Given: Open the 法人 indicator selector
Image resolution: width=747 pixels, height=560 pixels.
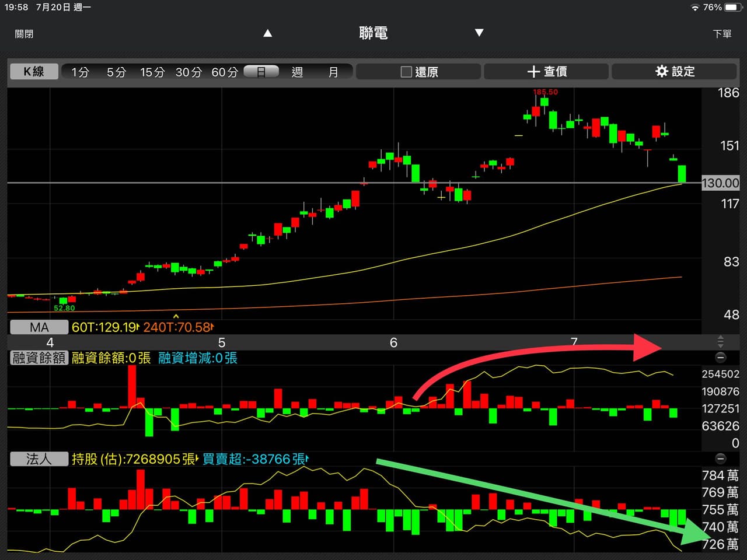Looking at the screenshot, I should point(39,459).
